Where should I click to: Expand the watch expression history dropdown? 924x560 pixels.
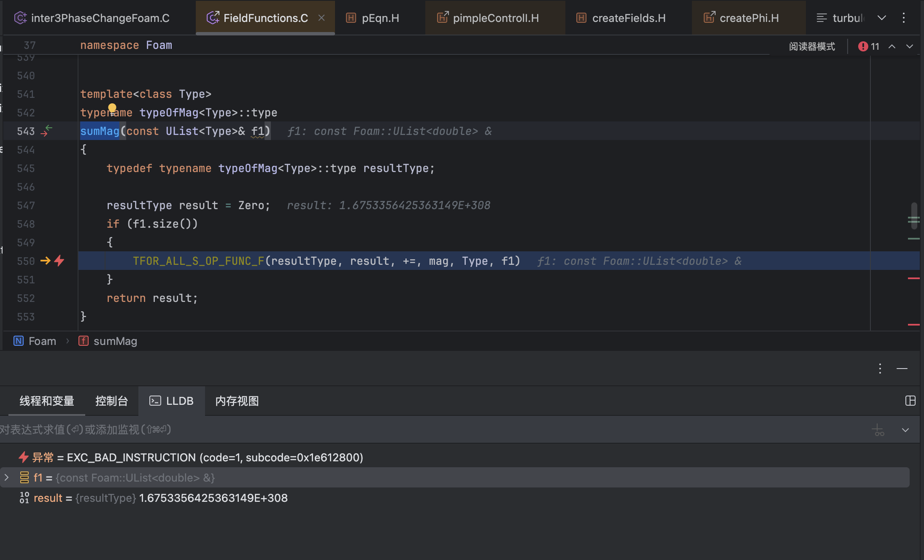pyautogui.click(x=905, y=430)
